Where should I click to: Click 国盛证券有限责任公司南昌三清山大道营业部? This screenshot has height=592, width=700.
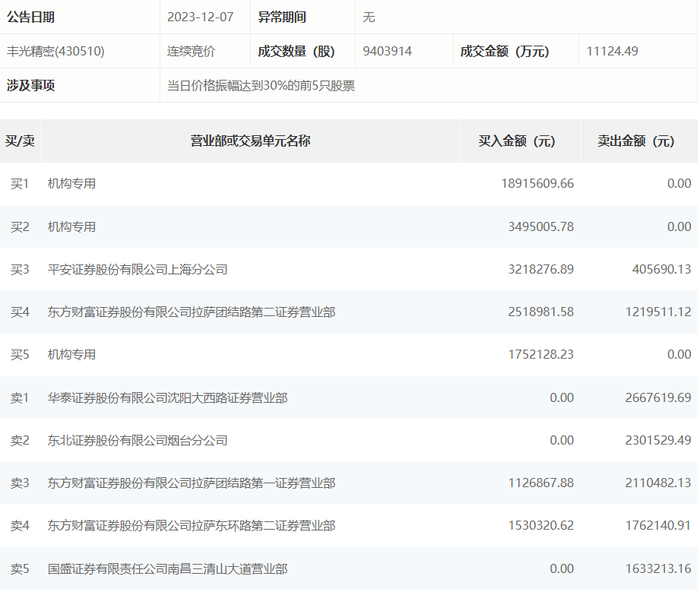(168, 568)
